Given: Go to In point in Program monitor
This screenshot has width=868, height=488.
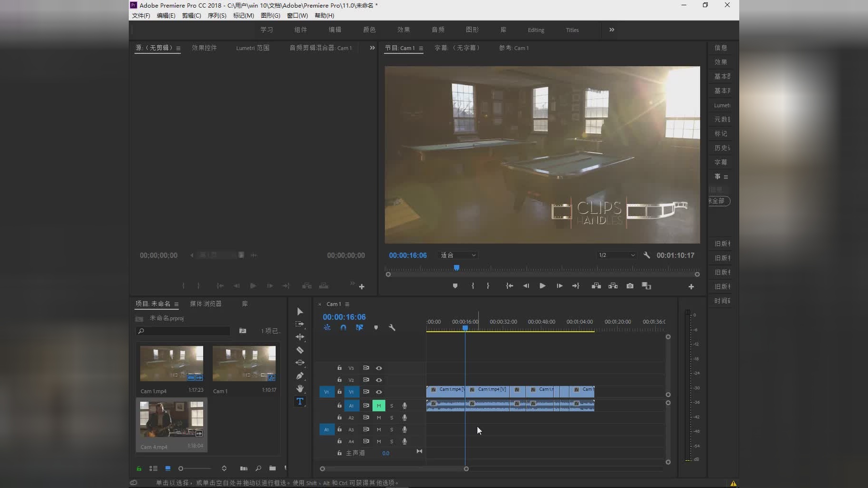Looking at the screenshot, I should pyautogui.click(x=509, y=286).
